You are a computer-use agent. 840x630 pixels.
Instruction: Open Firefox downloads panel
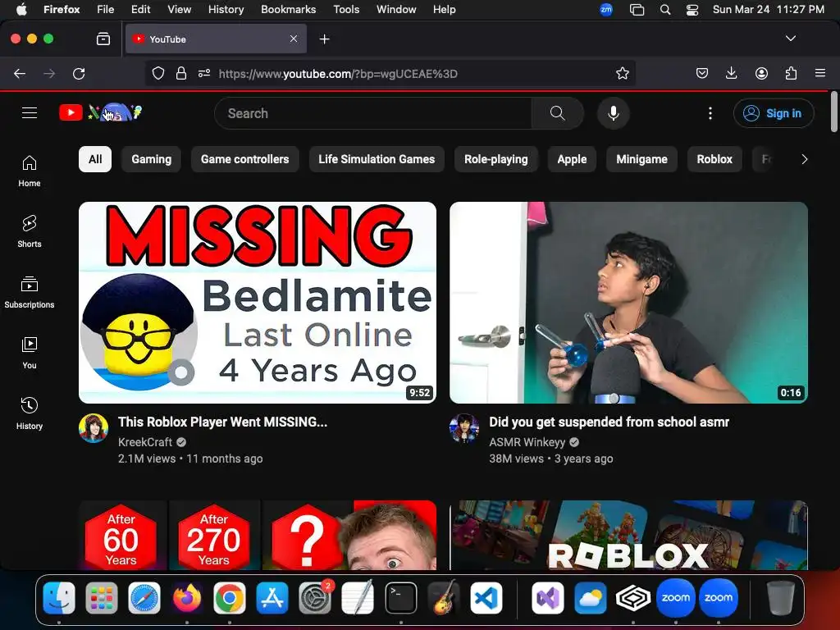point(731,73)
